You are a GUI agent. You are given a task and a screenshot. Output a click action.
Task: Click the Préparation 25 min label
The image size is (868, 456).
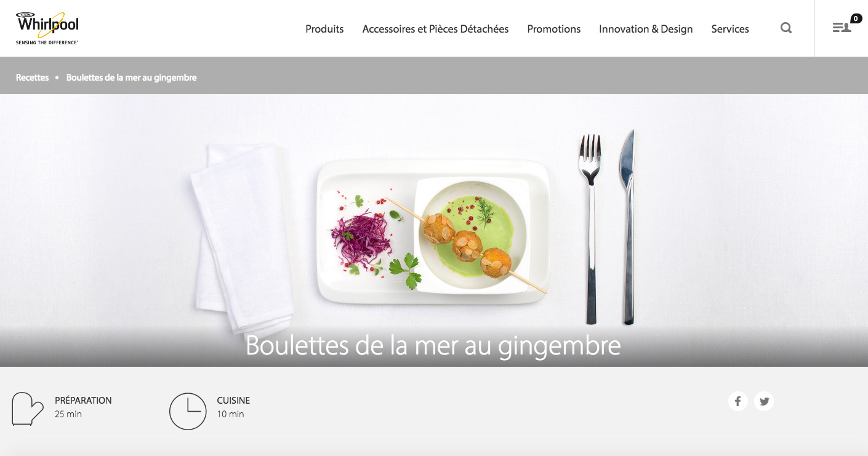83,407
